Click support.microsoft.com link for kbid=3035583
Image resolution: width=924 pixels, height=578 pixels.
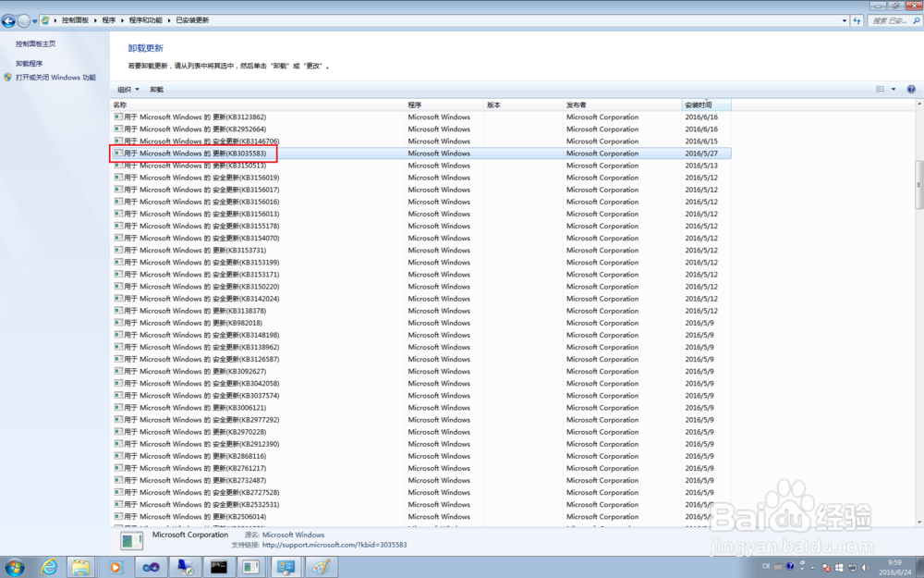point(334,545)
